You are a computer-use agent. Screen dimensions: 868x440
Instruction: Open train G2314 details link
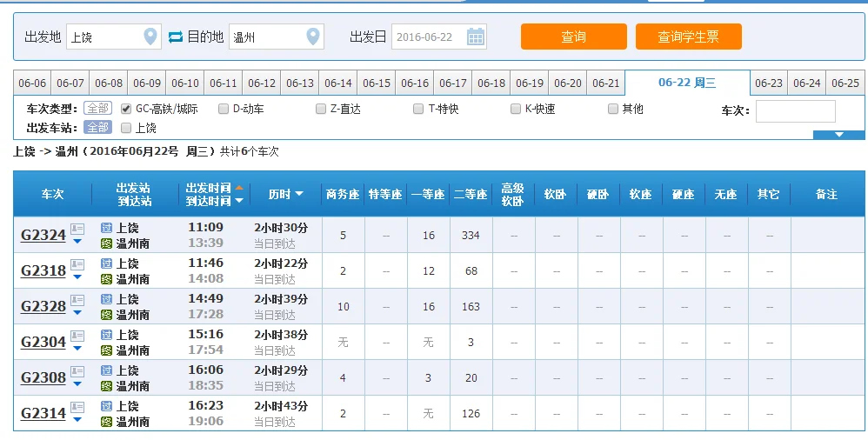tap(43, 413)
